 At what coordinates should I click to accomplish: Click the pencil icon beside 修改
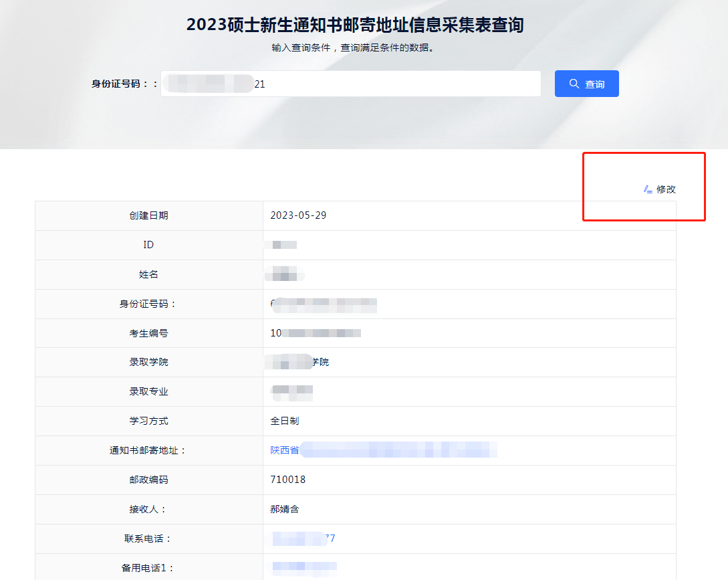(648, 189)
